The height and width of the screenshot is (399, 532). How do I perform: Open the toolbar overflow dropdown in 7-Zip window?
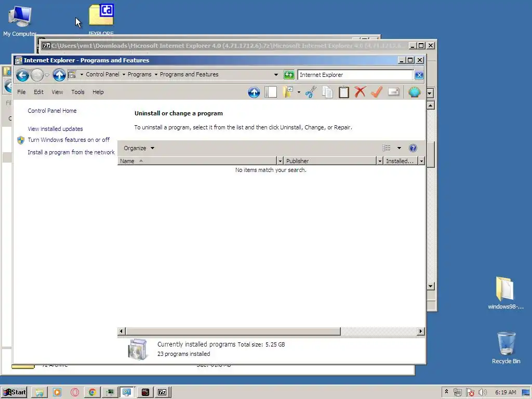[x=430, y=93]
